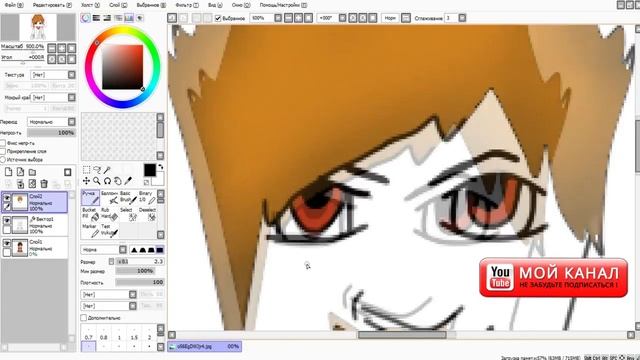The image size is (640, 360).
Task: Swap foreground and background colors
Action: [161, 167]
